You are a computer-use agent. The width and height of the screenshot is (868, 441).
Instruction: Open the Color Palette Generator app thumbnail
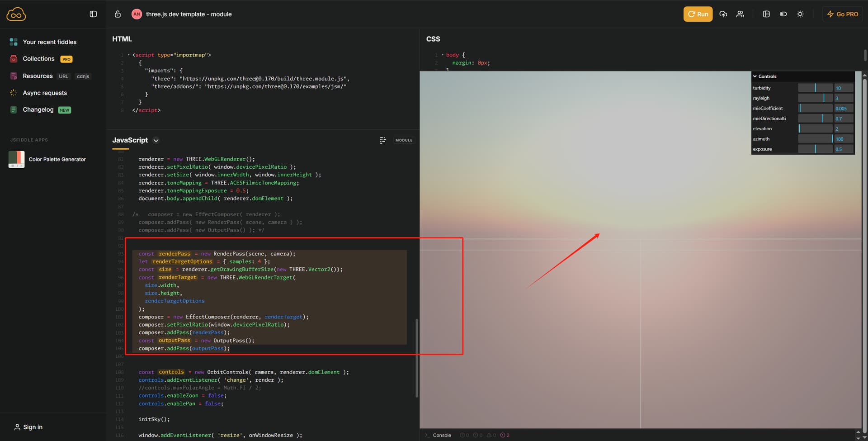pos(16,159)
